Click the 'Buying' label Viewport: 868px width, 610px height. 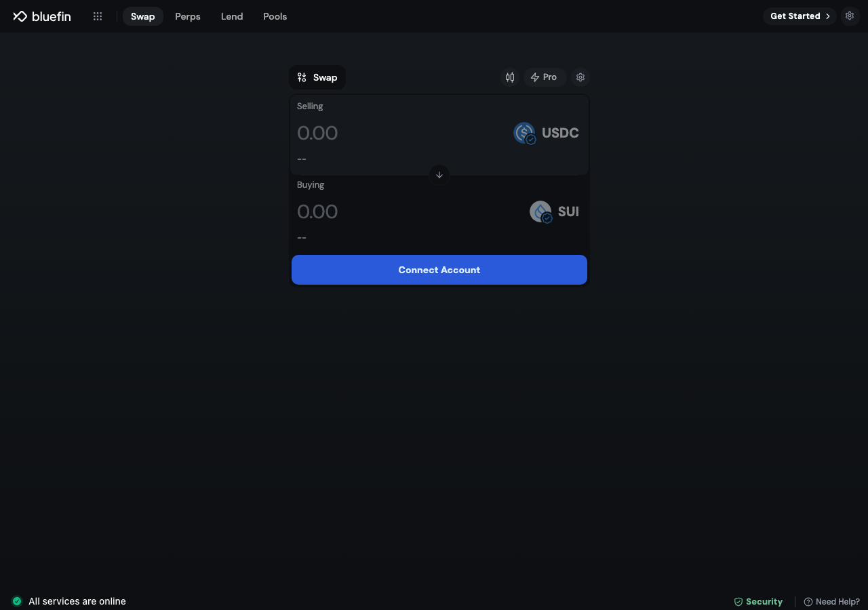[x=311, y=185]
